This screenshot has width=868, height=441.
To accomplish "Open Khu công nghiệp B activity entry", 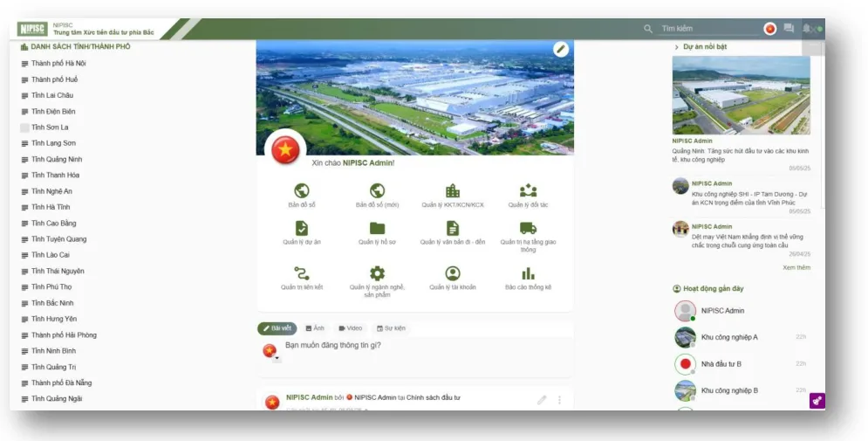I will 729,390.
